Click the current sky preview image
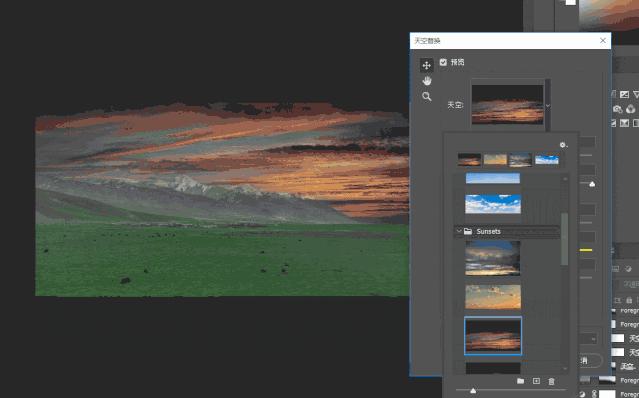 tap(507, 104)
